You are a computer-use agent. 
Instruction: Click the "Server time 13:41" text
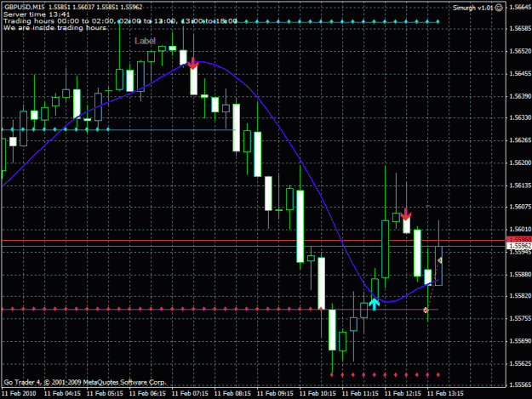(37, 14)
